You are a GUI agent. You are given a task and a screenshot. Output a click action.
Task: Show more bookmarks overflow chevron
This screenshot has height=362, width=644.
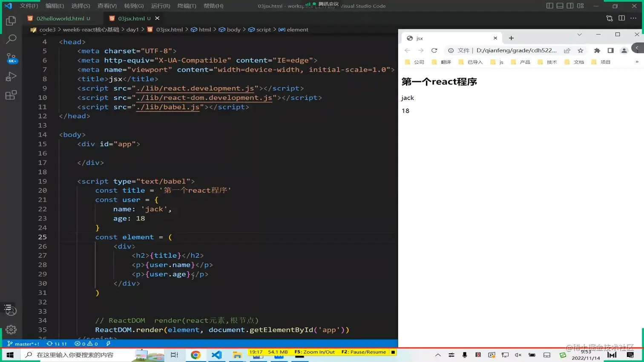[x=637, y=62]
